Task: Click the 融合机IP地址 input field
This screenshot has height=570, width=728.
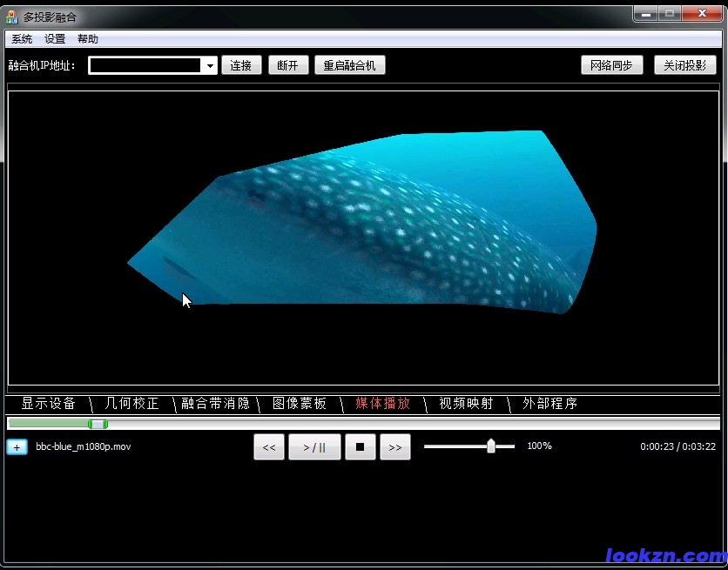Action: tap(145, 66)
